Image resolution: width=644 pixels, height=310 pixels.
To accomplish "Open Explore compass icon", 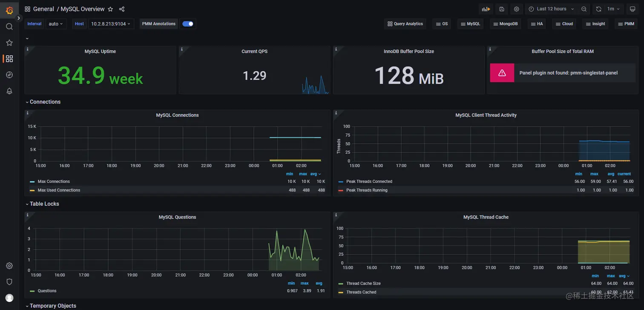I will coord(9,75).
